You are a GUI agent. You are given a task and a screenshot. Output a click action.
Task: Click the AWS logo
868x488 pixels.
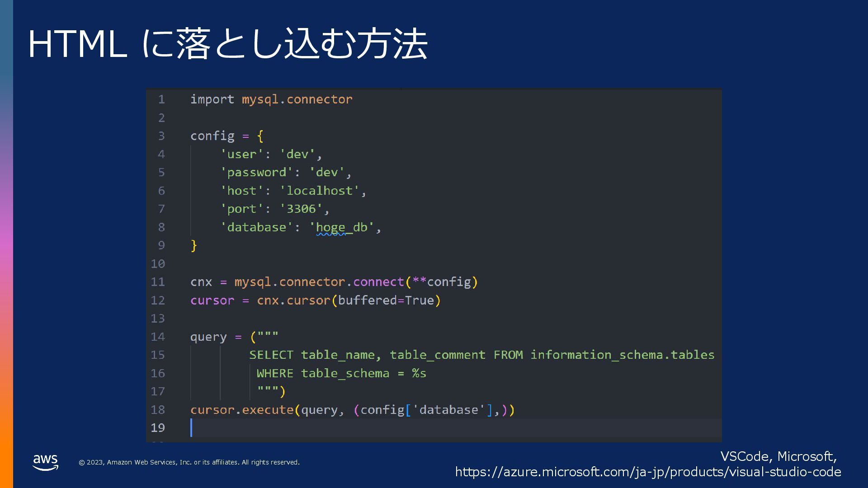coord(45,462)
